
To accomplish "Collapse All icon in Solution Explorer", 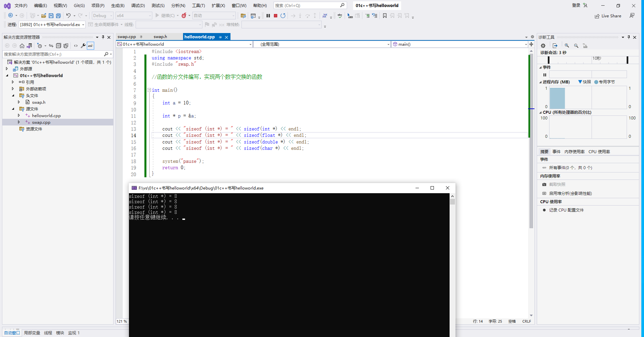I will click(x=58, y=46).
